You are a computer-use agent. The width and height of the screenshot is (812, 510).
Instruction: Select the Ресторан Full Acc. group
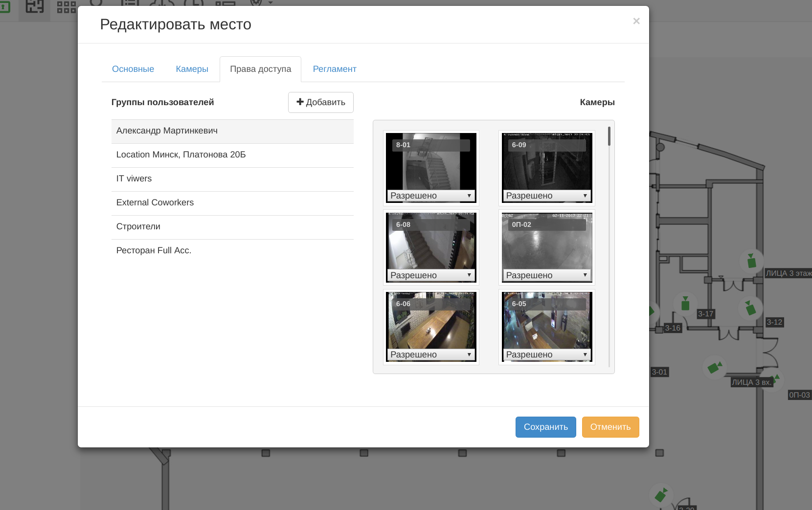[x=232, y=251]
